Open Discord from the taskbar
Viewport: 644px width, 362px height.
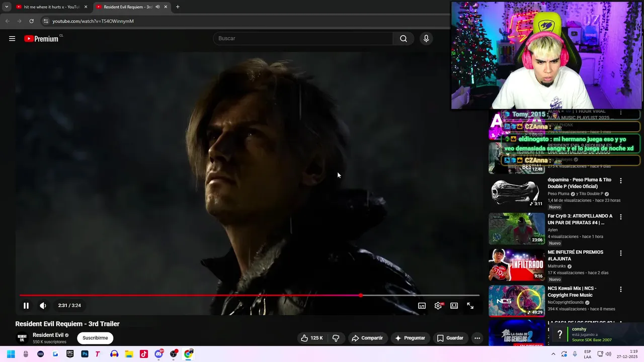coord(159,354)
